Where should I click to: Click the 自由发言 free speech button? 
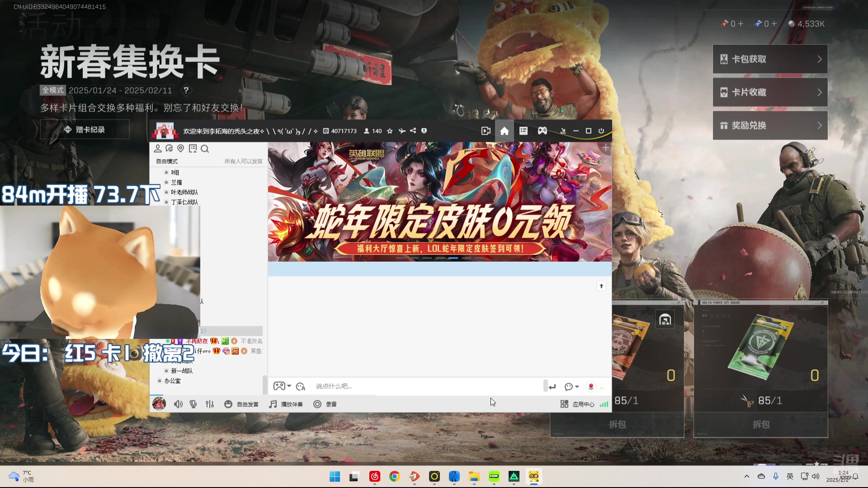click(x=241, y=404)
